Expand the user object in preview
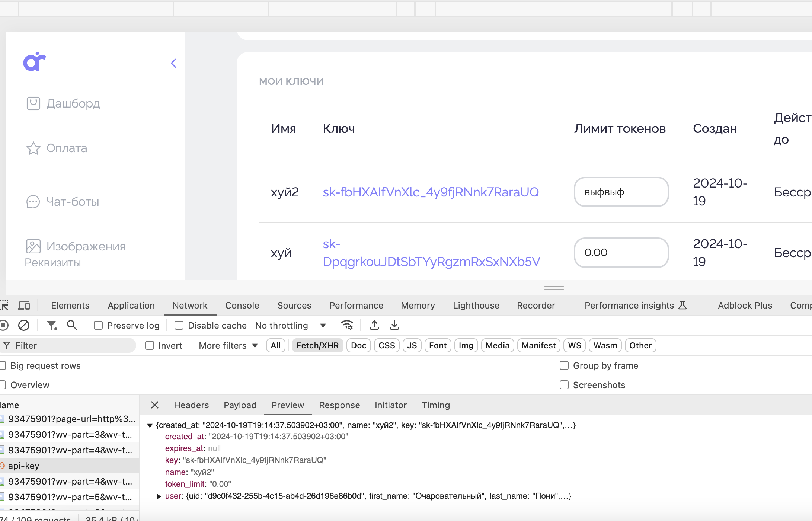The width and height of the screenshot is (812, 521). click(159, 496)
